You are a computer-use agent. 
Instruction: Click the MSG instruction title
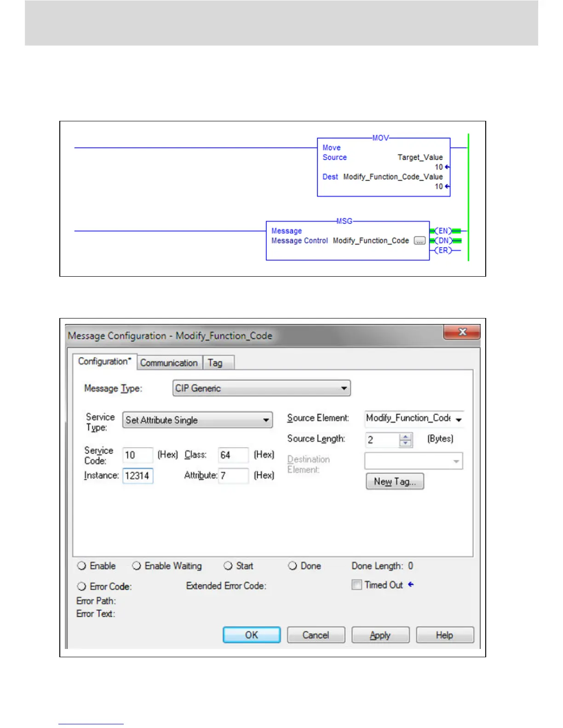point(344,221)
